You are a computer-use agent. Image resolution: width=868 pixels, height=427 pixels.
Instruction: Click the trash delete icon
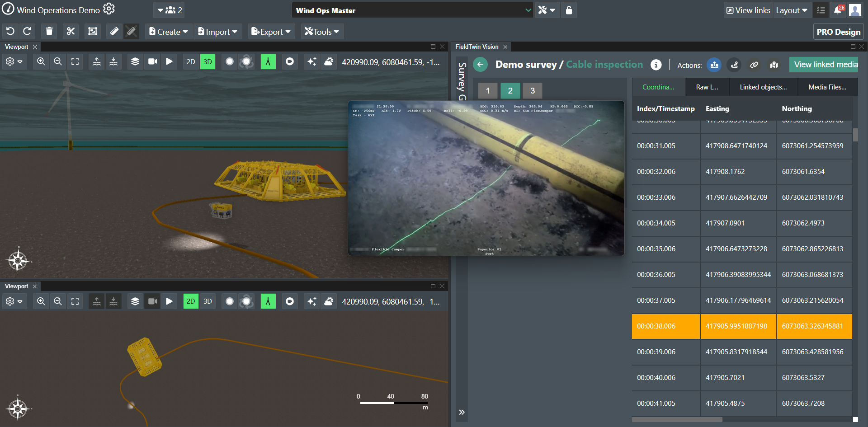[x=49, y=32]
